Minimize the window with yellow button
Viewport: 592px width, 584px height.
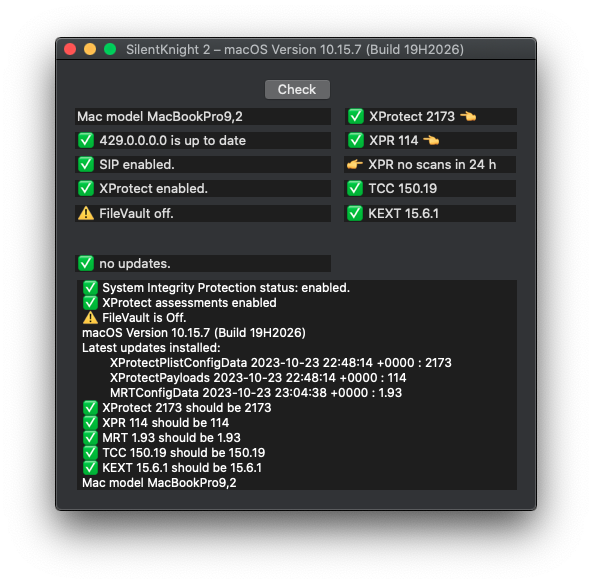point(90,49)
